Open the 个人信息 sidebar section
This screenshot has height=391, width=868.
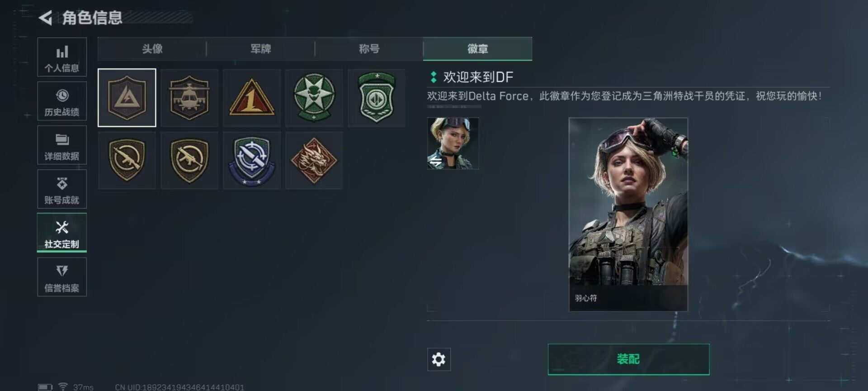(62, 57)
